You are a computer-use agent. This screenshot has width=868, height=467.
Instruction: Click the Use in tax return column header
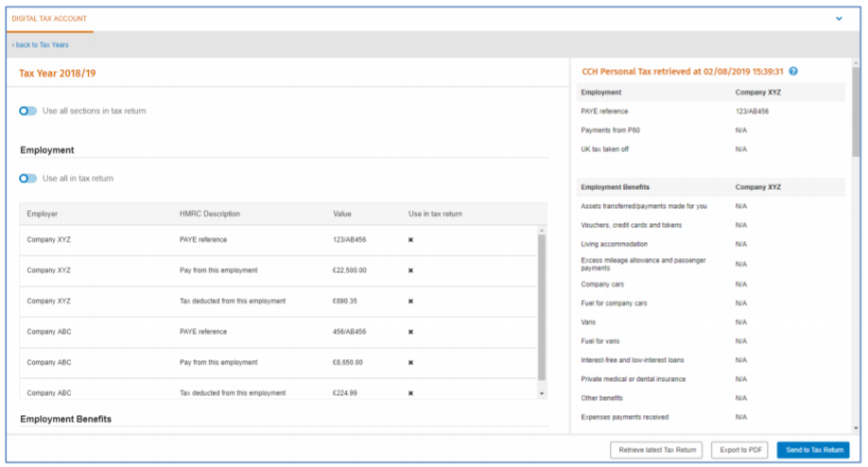click(x=435, y=214)
